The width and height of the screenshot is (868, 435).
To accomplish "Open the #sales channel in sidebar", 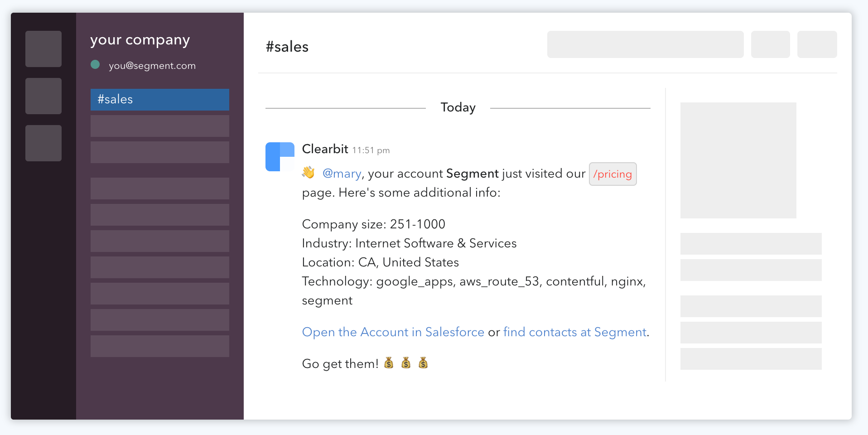I will coord(160,100).
